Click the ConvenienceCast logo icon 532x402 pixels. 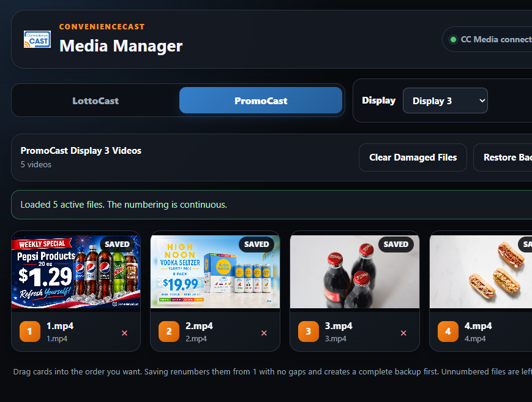click(37, 39)
